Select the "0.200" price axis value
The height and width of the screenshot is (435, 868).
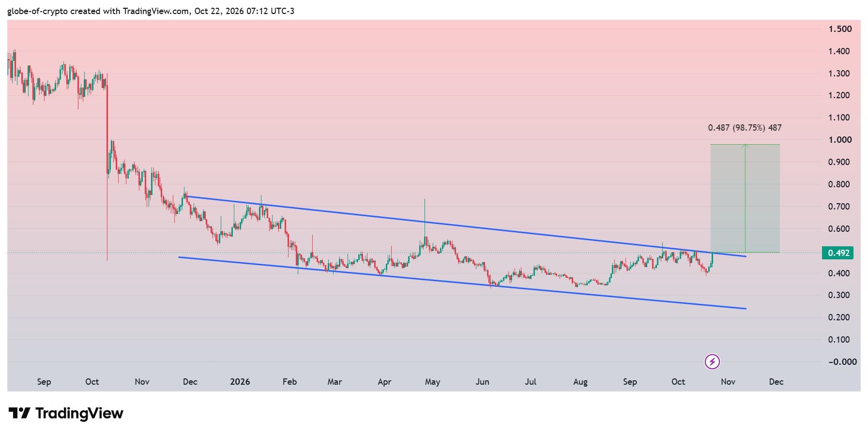[x=840, y=317]
